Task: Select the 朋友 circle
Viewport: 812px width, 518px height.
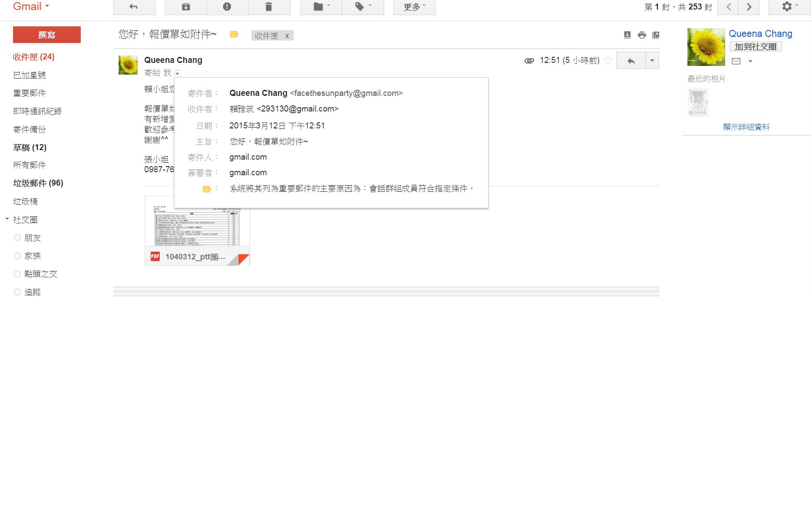Action: (33, 238)
